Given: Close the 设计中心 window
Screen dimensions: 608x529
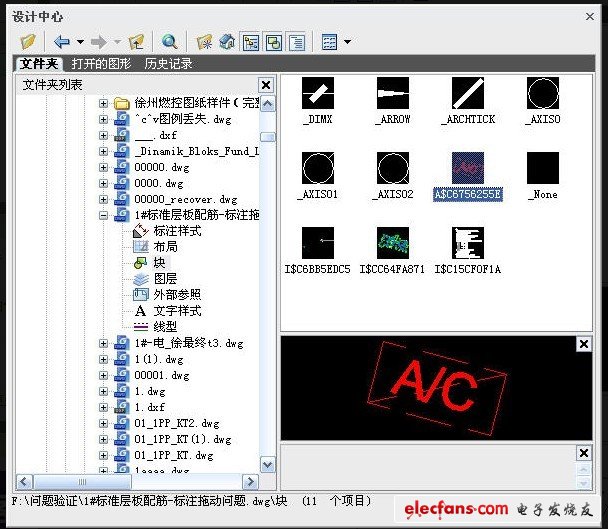Looking at the screenshot, I should tap(590, 16).
